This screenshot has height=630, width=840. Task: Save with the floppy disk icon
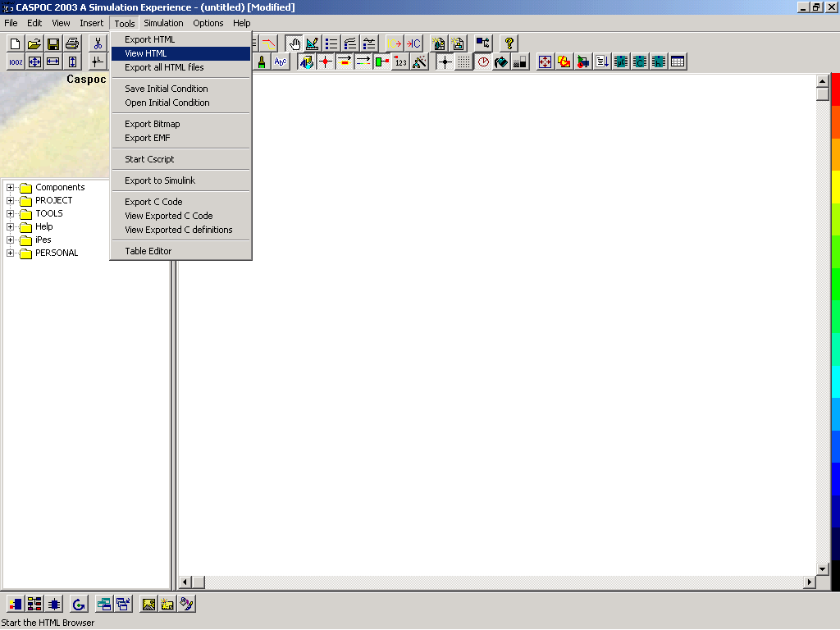tap(53, 43)
